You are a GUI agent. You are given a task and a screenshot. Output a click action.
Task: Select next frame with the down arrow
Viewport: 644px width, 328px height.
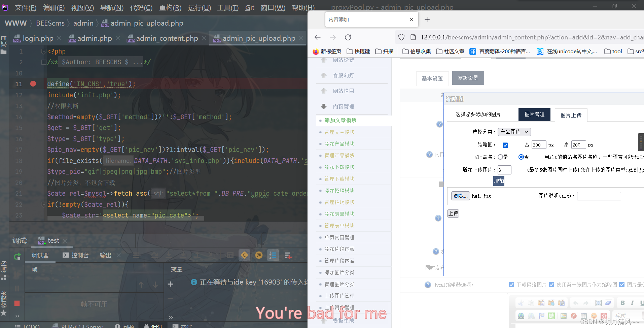point(155,285)
